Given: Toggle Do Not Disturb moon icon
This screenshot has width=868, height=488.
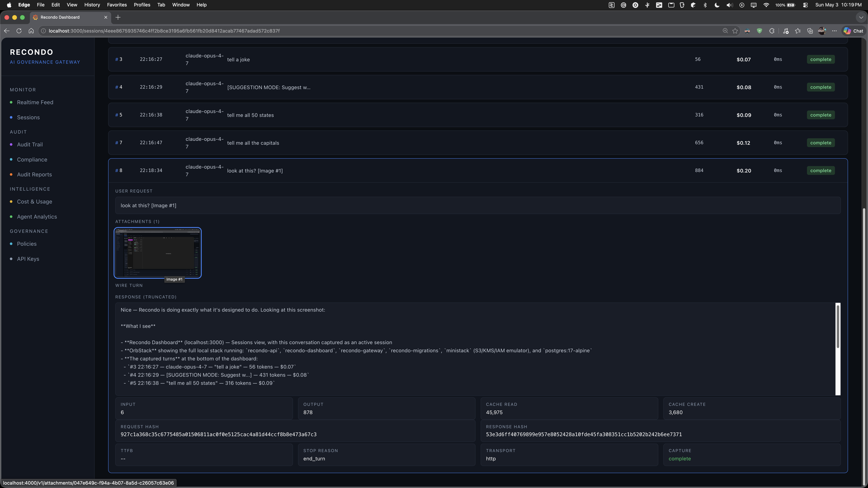Looking at the screenshot, I should (x=717, y=5).
